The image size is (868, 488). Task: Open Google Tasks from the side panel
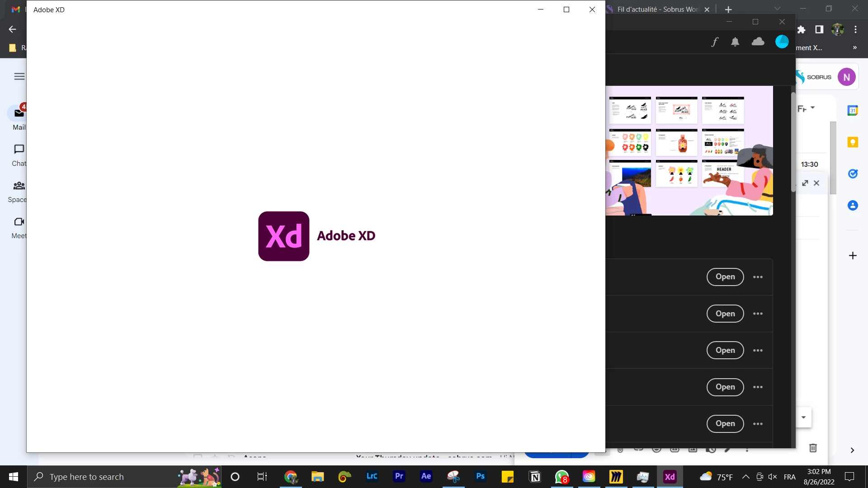853,174
